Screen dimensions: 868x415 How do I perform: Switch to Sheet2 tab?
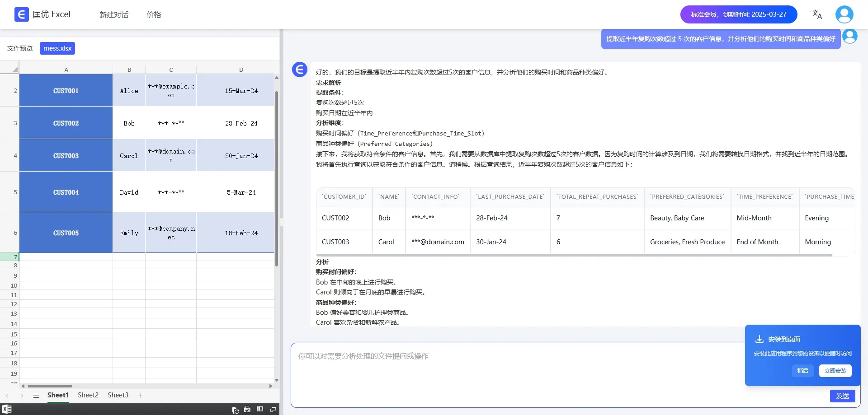point(88,395)
